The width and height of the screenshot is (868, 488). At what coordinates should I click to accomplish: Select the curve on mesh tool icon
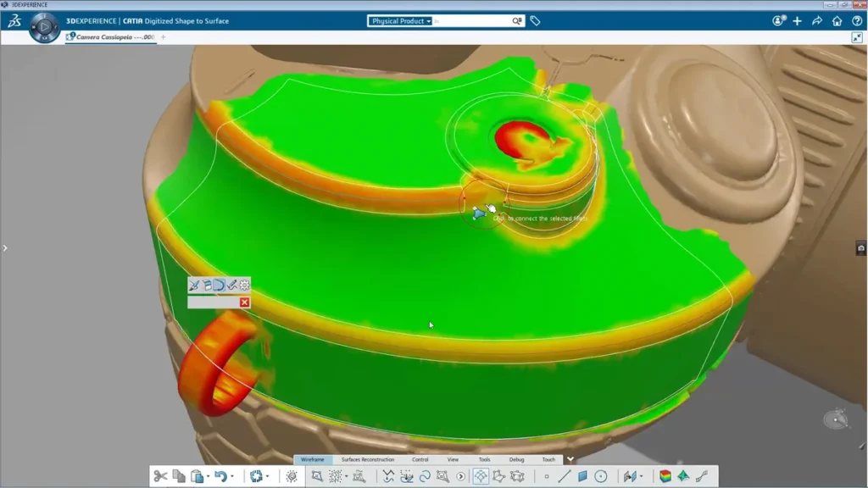coord(317,476)
